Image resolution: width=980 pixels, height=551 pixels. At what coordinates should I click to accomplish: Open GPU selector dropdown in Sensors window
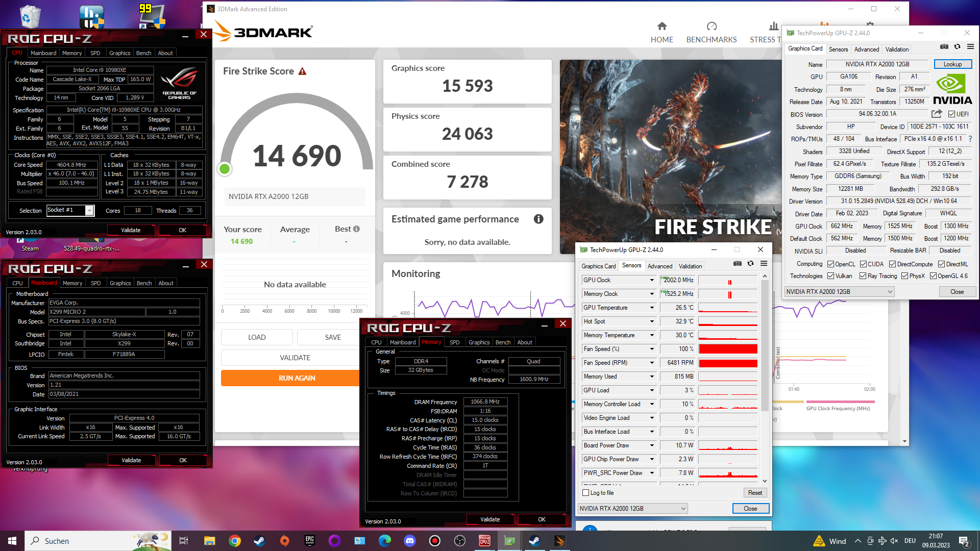click(633, 509)
